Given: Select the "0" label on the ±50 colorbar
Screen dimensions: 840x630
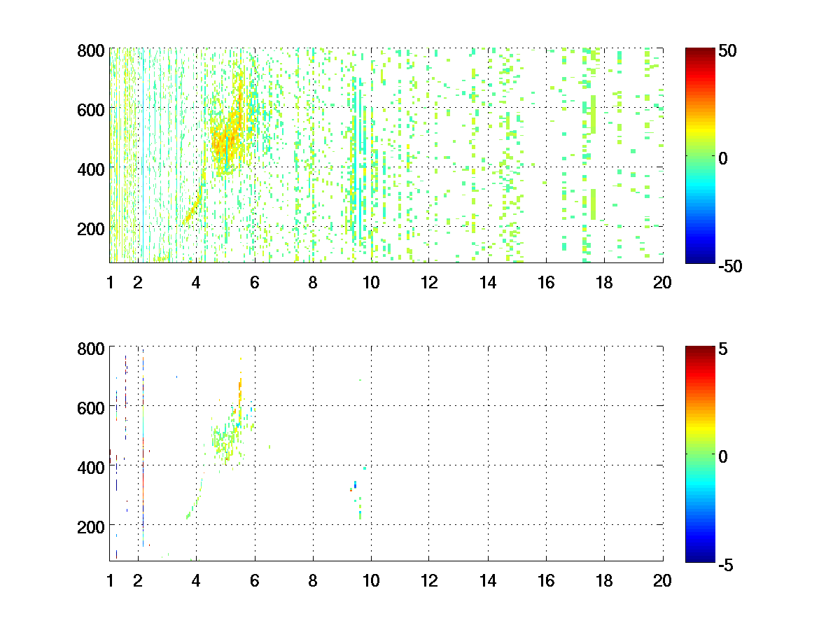Looking at the screenshot, I should point(724,159).
